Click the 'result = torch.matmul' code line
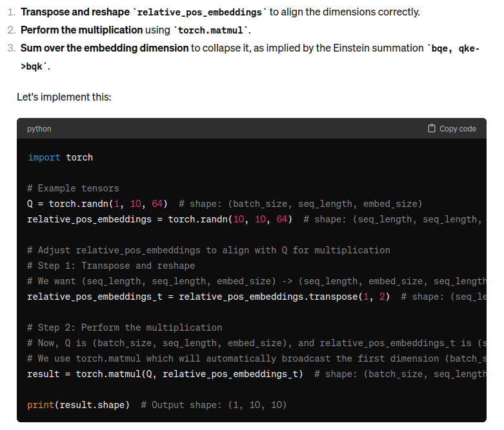The image size is (504, 430). click(x=165, y=374)
